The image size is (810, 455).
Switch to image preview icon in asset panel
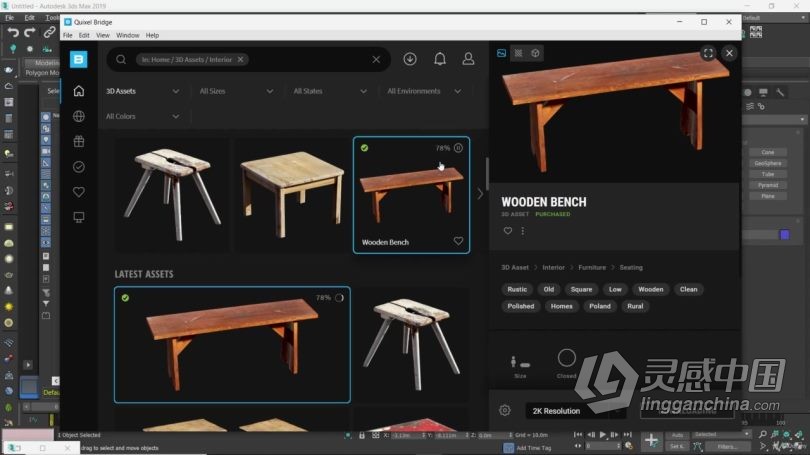tap(501, 53)
